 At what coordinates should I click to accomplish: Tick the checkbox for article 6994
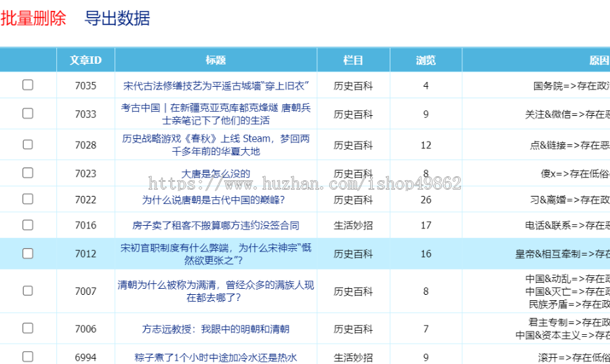tap(28, 357)
